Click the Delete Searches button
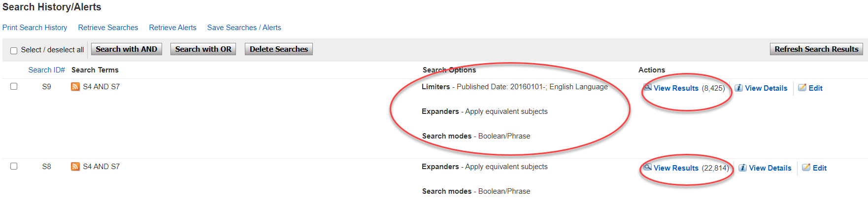 click(278, 49)
